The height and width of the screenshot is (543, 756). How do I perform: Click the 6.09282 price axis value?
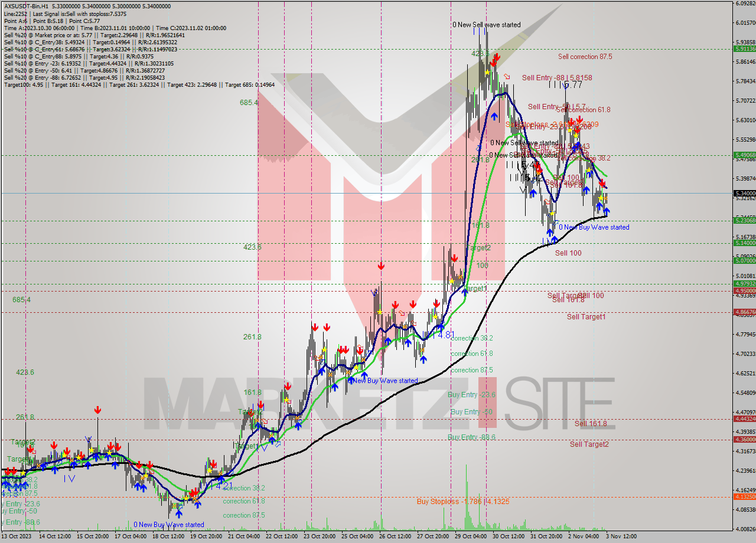coord(745,4)
